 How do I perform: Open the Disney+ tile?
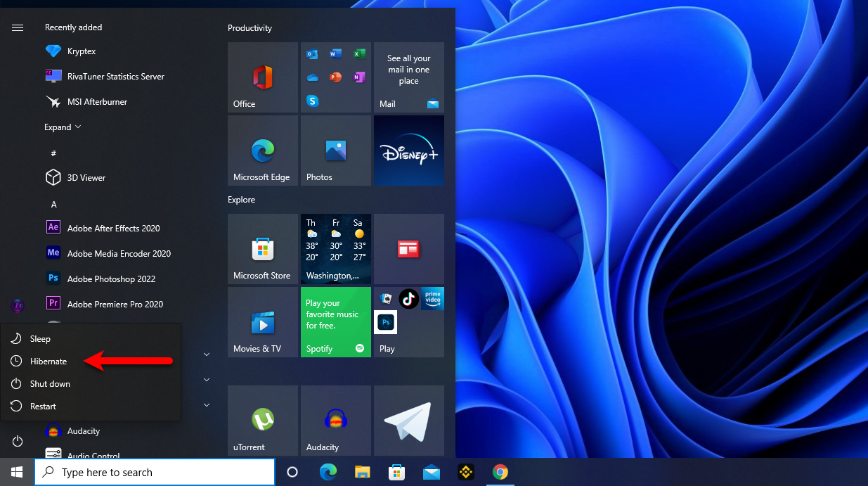click(409, 151)
